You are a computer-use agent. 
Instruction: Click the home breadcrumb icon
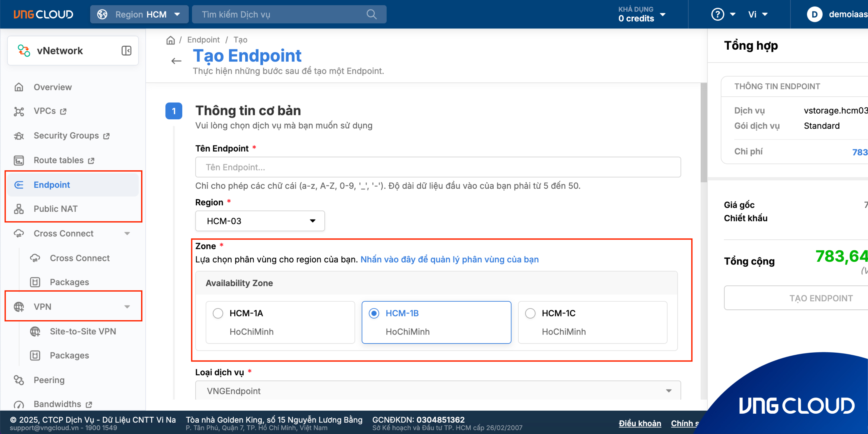(171, 40)
